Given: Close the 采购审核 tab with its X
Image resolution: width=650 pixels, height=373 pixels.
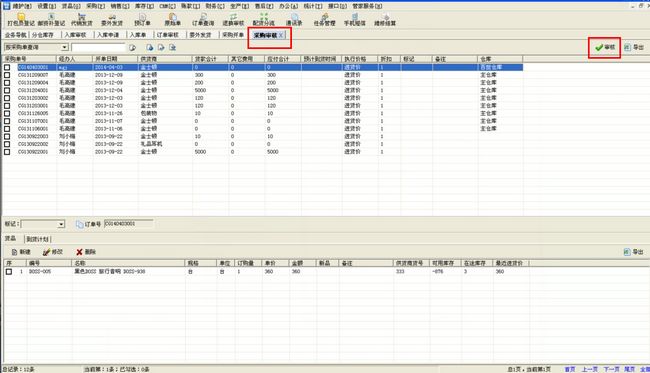Looking at the screenshot, I should [281, 35].
